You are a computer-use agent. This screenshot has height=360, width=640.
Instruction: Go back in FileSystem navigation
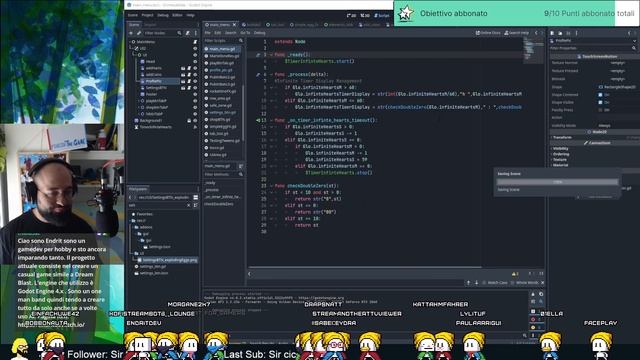pyautogui.click(x=130, y=198)
